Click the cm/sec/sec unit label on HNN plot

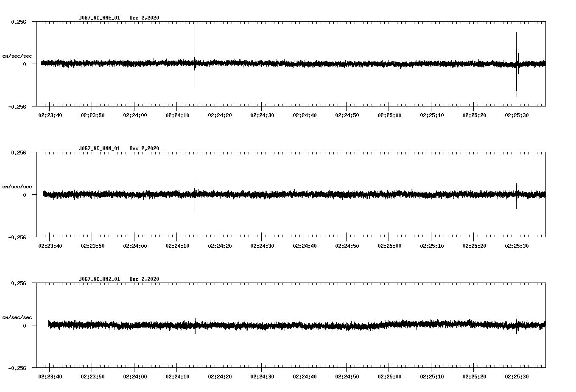point(17,186)
